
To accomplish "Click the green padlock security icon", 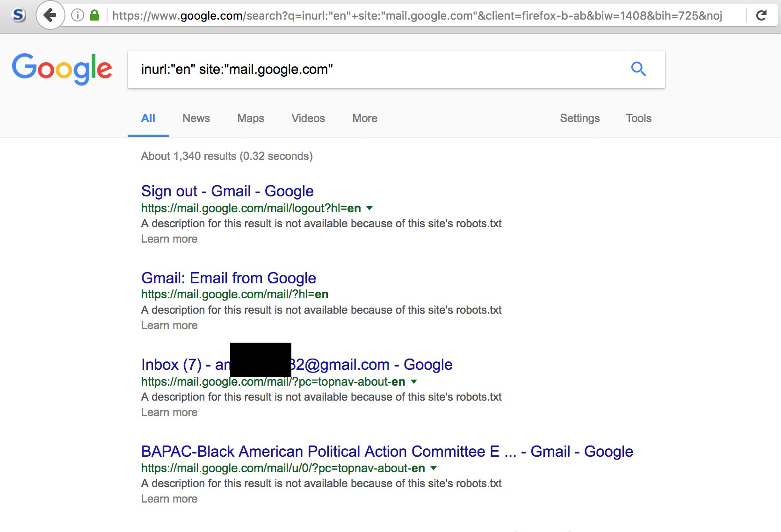I will point(94,15).
